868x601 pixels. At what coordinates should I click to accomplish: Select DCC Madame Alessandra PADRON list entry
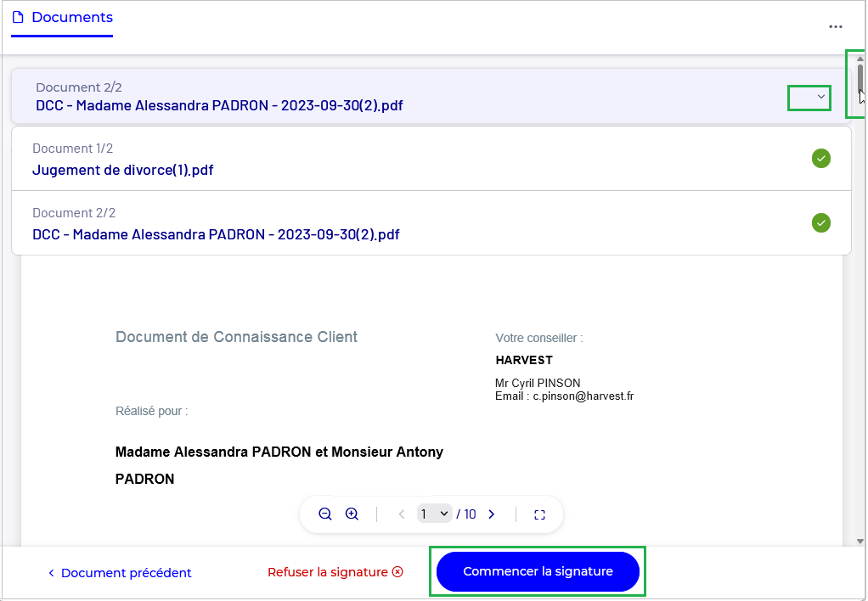[216, 234]
